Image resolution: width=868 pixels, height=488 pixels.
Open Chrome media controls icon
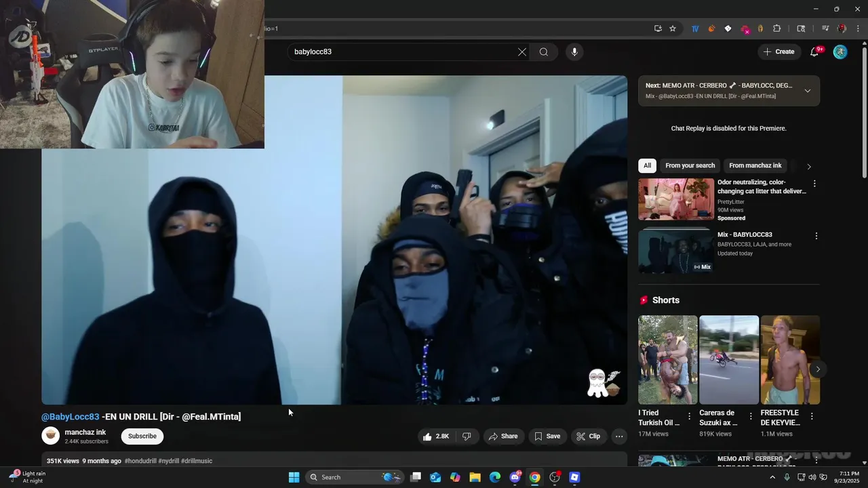(x=825, y=28)
